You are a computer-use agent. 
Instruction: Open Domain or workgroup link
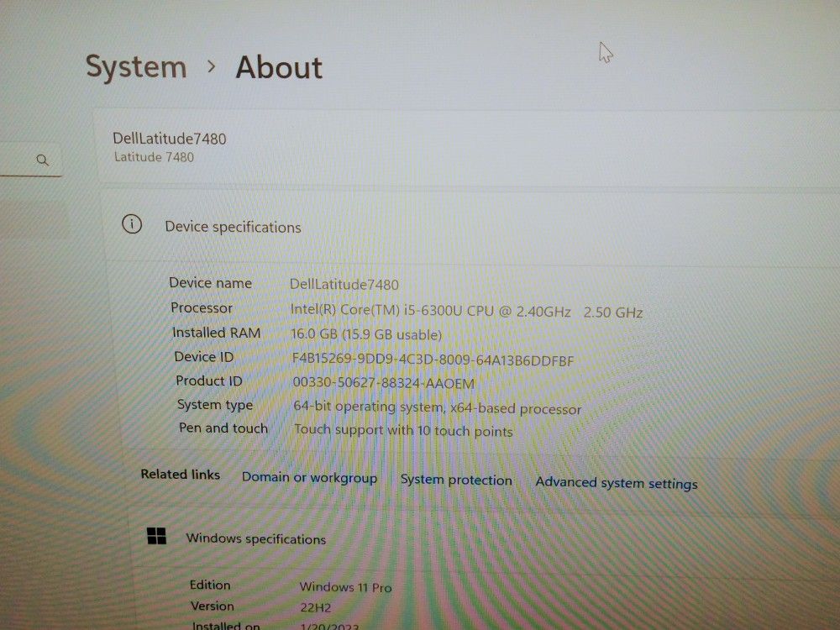coord(310,477)
